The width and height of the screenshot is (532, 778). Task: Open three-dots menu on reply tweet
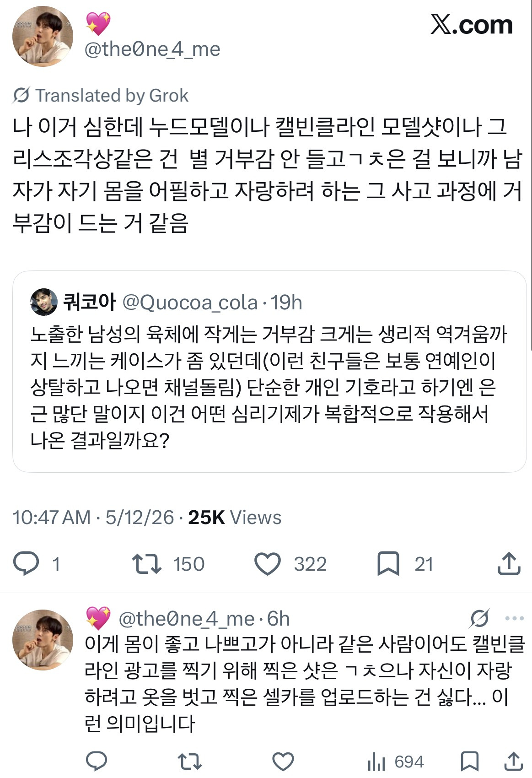[514, 618]
